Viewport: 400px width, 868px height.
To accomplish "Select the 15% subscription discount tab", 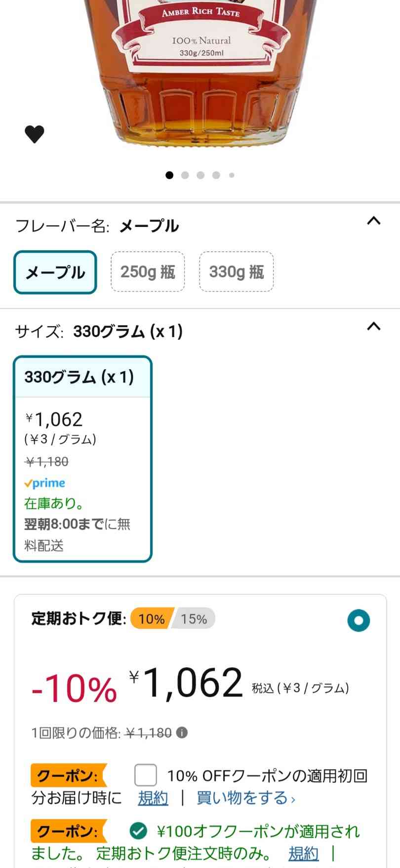I will [x=194, y=618].
